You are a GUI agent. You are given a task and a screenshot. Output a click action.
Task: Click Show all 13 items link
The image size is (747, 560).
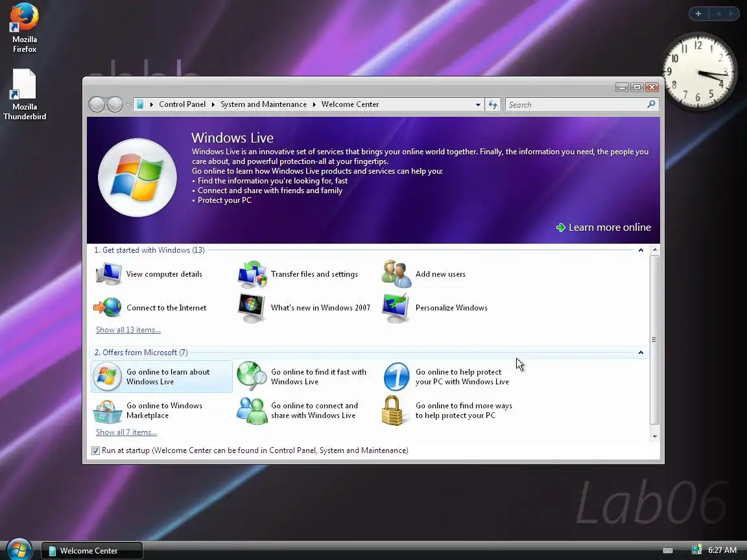click(x=128, y=330)
